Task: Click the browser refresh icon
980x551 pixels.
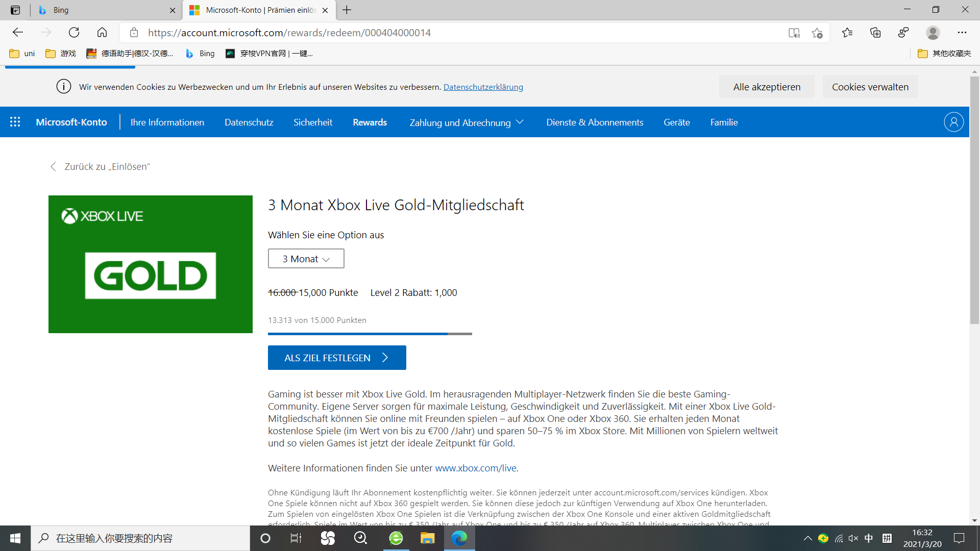Action: (74, 33)
